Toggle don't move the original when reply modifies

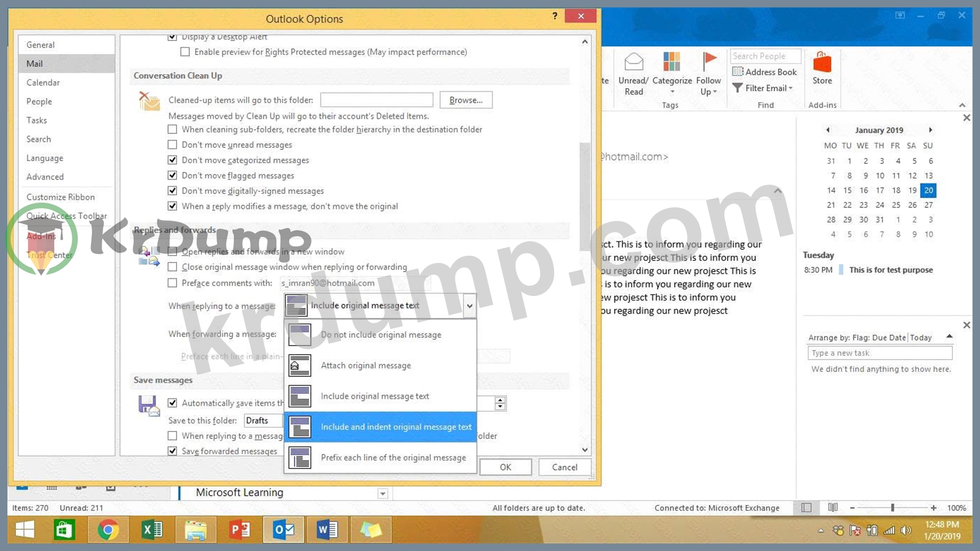point(173,206)
